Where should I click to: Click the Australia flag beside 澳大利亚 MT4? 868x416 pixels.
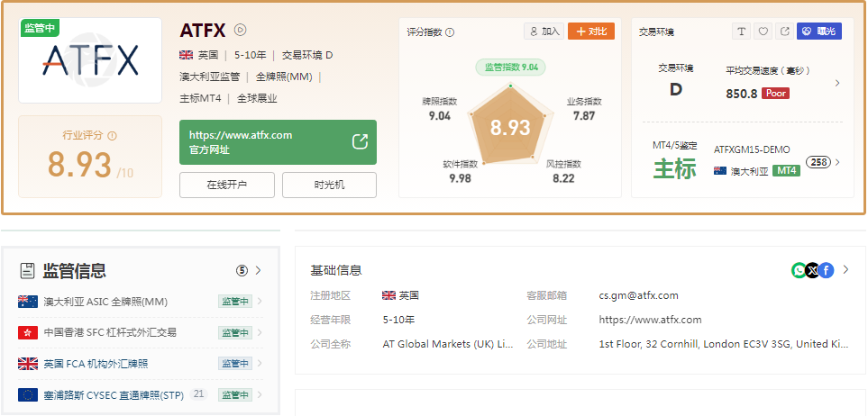[720, 171]
